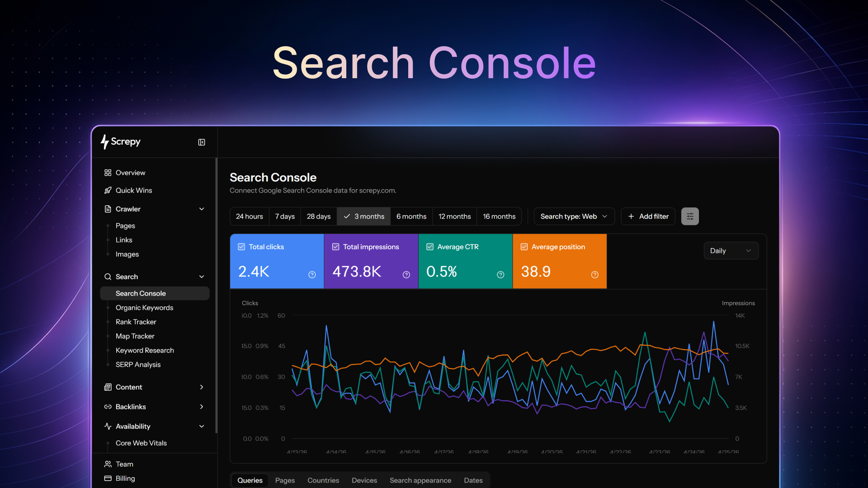This screenshot has height=488, width=868.
Task: Switch to the Queries tab
Action: [x=250, y=480]
